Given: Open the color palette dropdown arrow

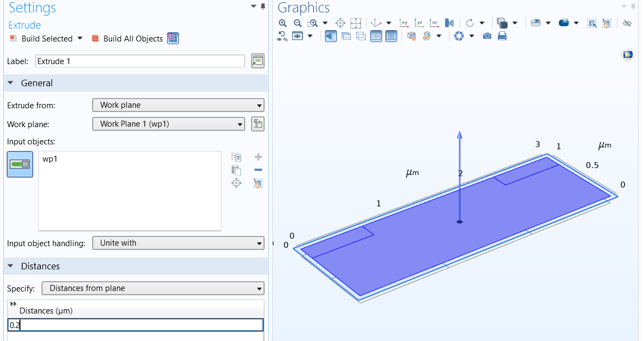Looking at the screenshot, I should point(439,36).
